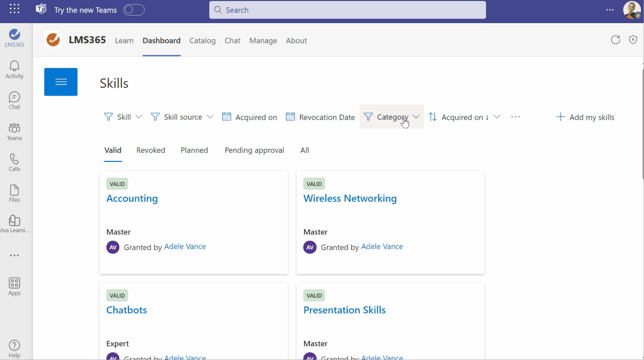
Task: Select the Catalog tab in LMS365
Action: 203,41
